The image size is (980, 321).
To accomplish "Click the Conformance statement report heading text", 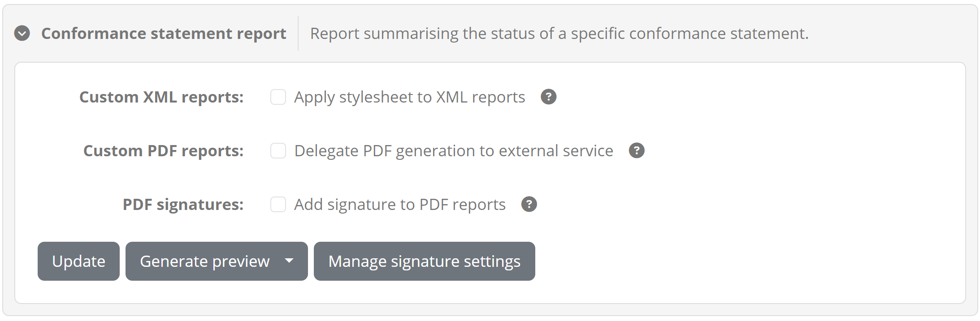I will [x=164, y=34].
